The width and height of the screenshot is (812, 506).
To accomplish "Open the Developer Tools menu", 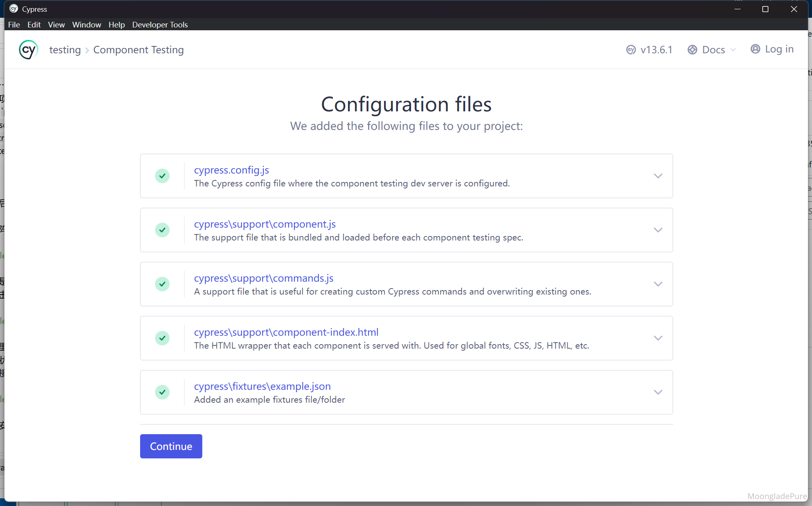I will [160, 25].
